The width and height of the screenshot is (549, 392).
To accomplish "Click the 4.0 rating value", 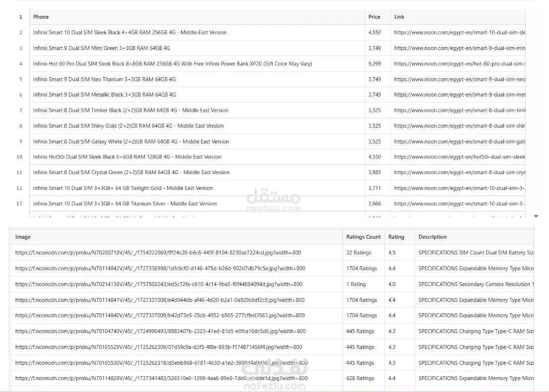I will coord(391,284).
